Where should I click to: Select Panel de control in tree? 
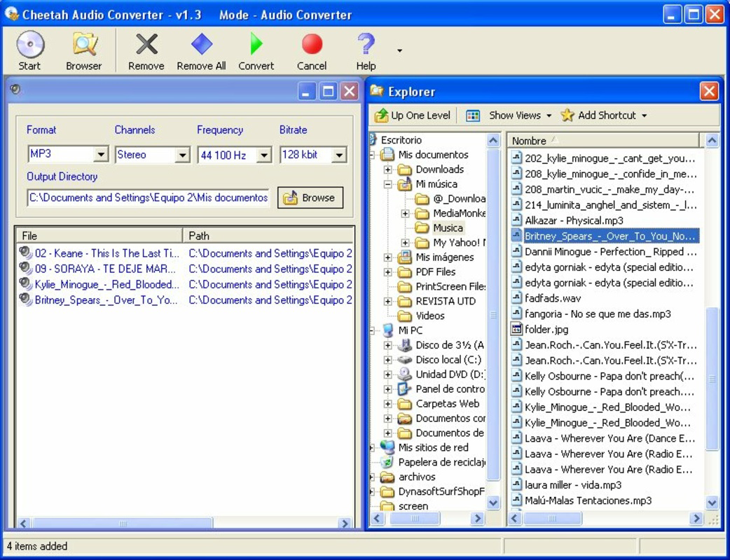pyautogui.click(x=450, y=388)
